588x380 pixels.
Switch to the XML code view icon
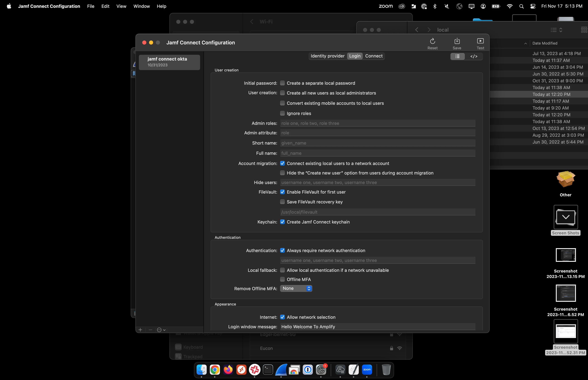pos(474,56)
